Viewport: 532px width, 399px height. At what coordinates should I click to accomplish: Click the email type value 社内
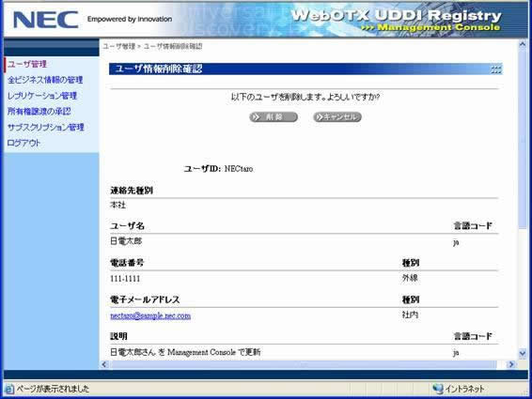(x=410, y=315)
